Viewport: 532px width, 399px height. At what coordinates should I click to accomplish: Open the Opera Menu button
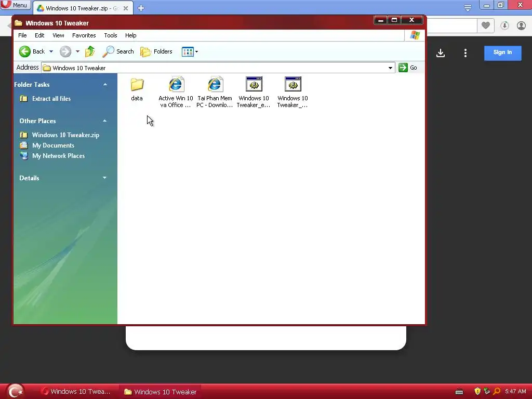[x=15, y=5]
